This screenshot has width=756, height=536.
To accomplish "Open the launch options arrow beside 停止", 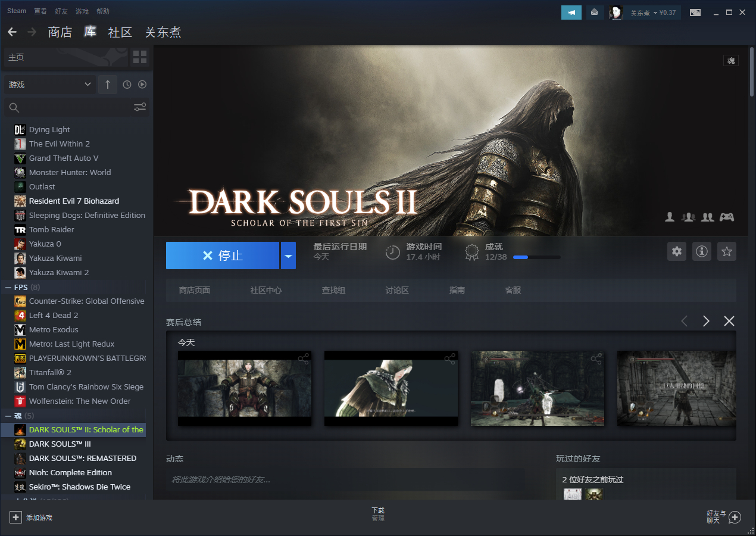I will [x=288, y=255].
